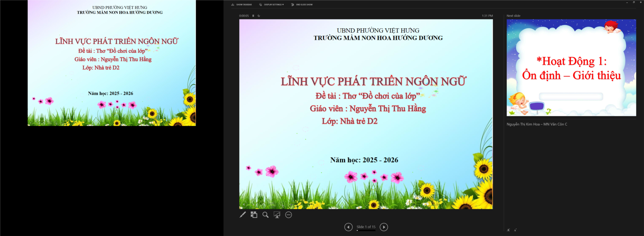This screenshot has height=236, width=644.
Task: Click End Slide Show
Action: [302, 5]
